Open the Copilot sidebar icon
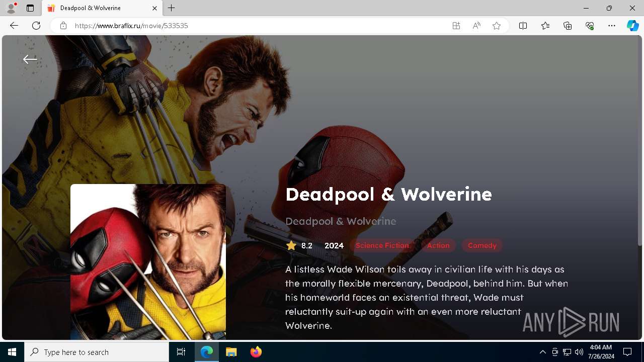This screenshot has width=644, height=362. pos(632,26)
